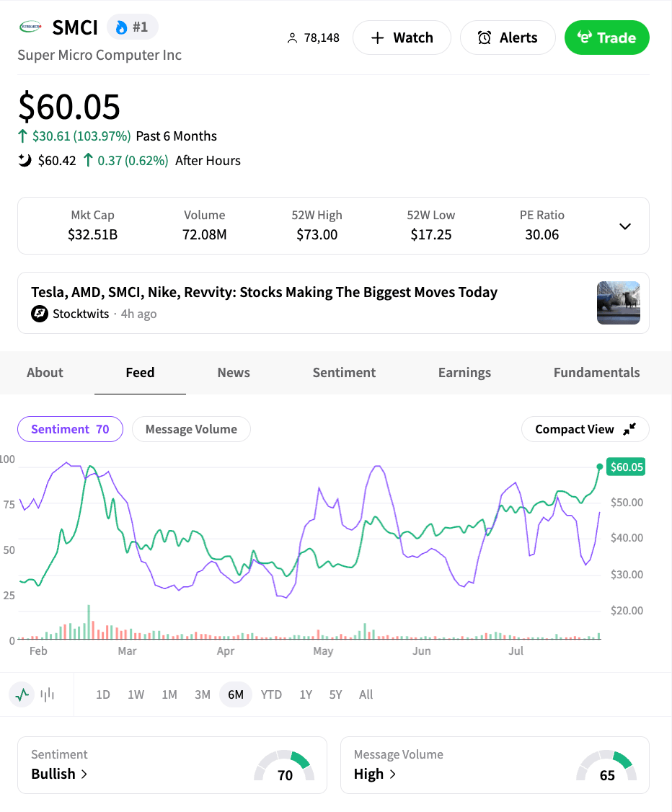The height and width of the screenshot is (812, 672).
Task: Click the 52W Low $17.25 value
Action: pyautogui.click(x=430, y=234)
